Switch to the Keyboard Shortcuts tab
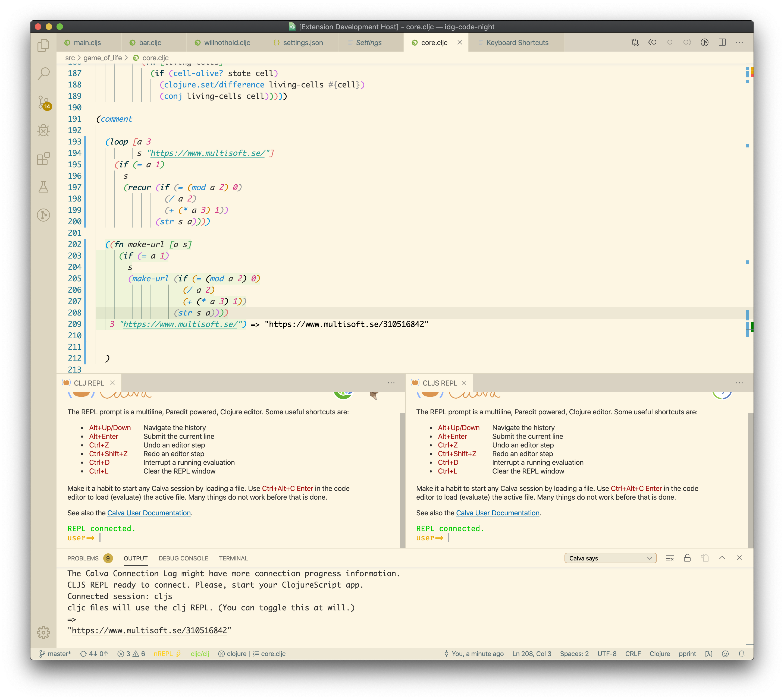 (x=517, y=43)
